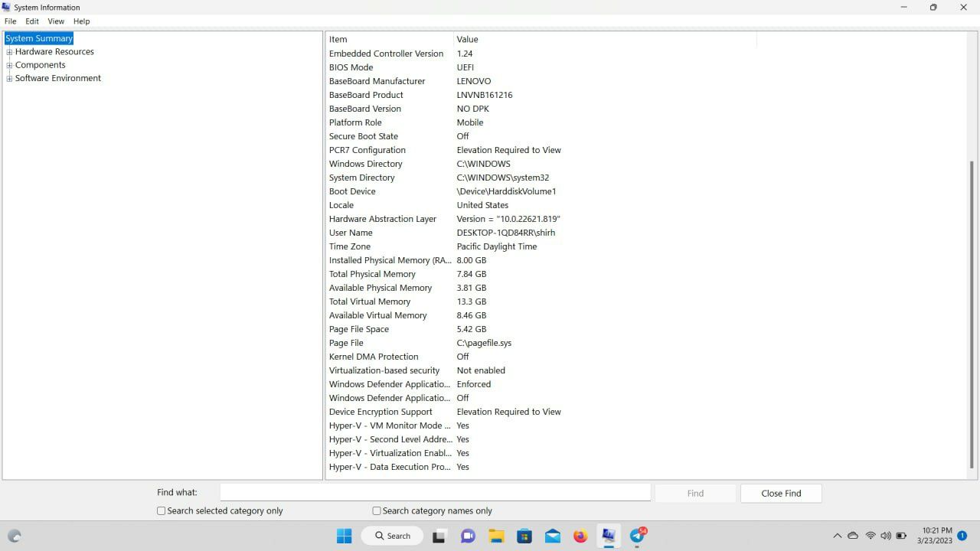Open the Help menu
This screenshot has width=980, height=551.
pyautogui.click(x=81, y=21)
